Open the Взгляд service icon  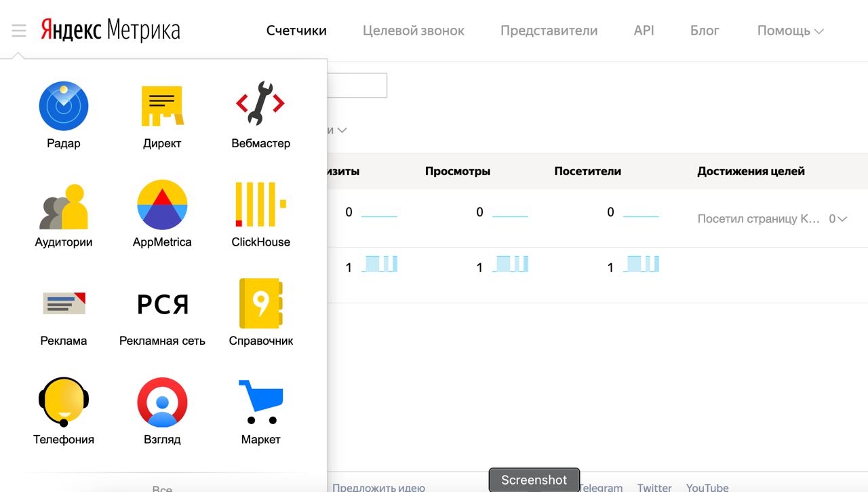(162, 402)
